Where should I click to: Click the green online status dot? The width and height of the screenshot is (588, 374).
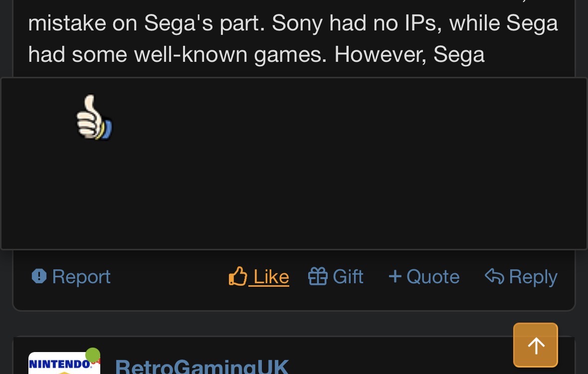pyautogui.click(x=92, y=355)
